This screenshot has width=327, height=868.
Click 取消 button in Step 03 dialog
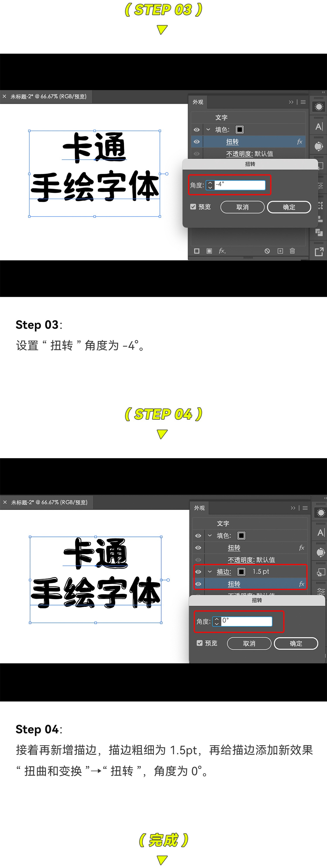pos(242,207)
